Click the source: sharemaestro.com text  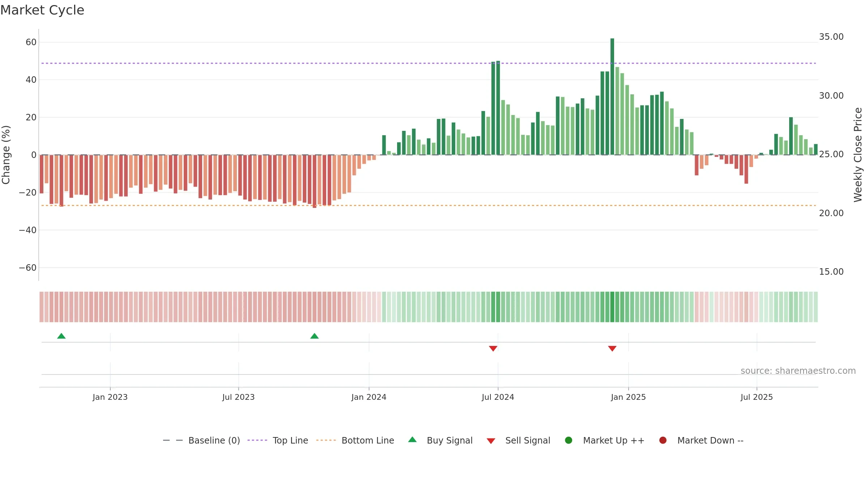point(798,371)
